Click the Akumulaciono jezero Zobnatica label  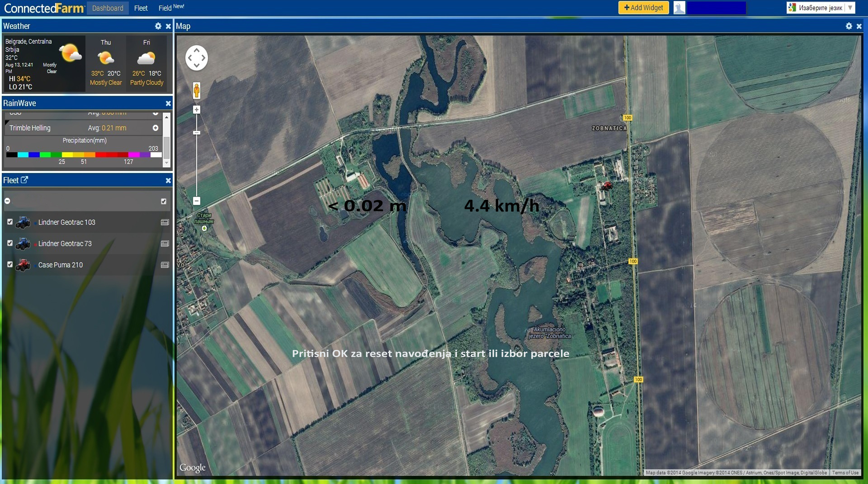(x=550, y=333)
